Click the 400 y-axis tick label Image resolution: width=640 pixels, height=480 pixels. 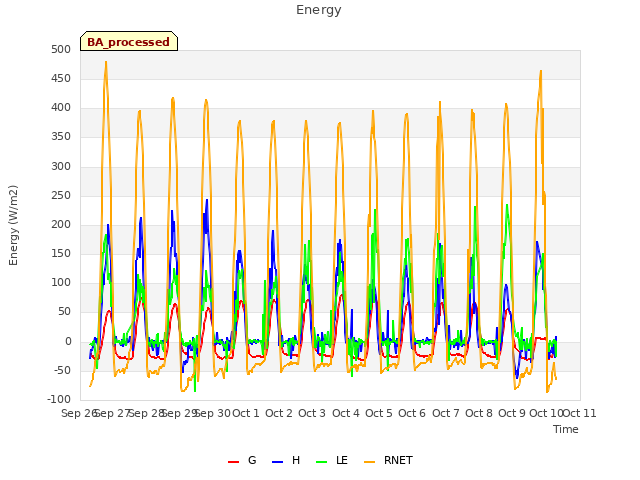[61, 108]
